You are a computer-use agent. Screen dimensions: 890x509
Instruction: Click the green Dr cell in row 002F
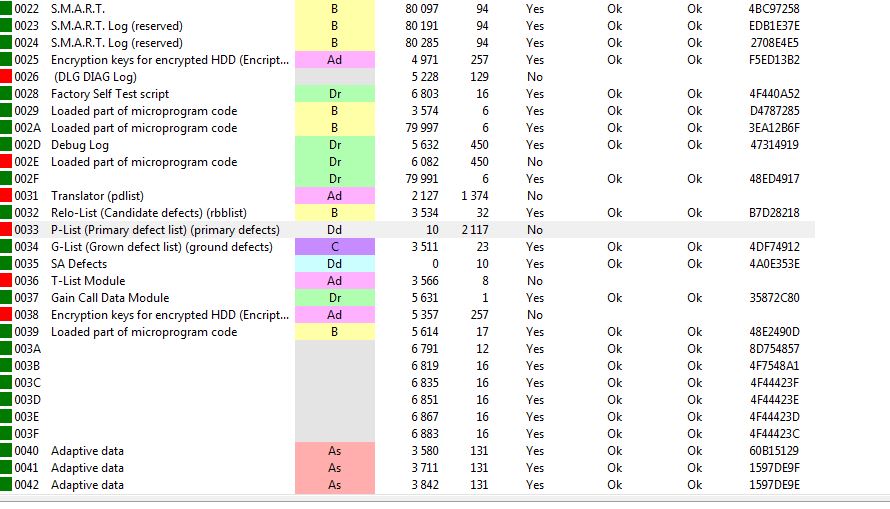pos(335,179)
